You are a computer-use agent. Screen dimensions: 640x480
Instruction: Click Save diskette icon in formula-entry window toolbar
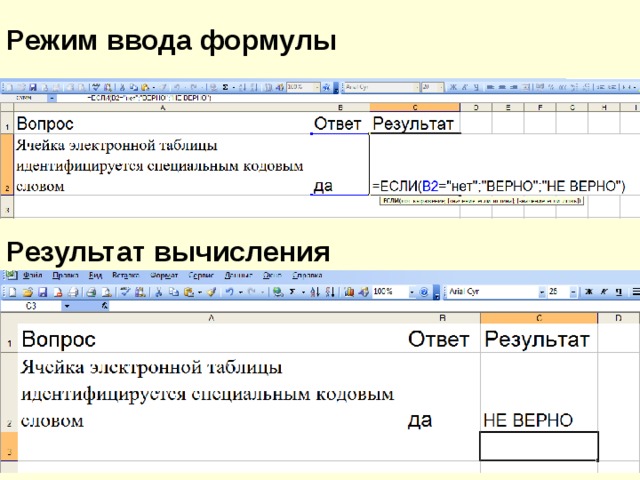(x=33, y=87)
